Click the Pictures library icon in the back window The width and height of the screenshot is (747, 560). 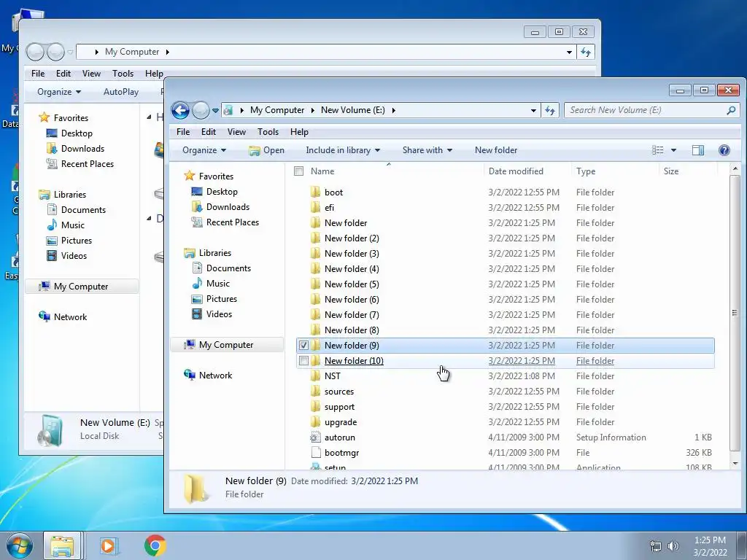pos(52,241)
